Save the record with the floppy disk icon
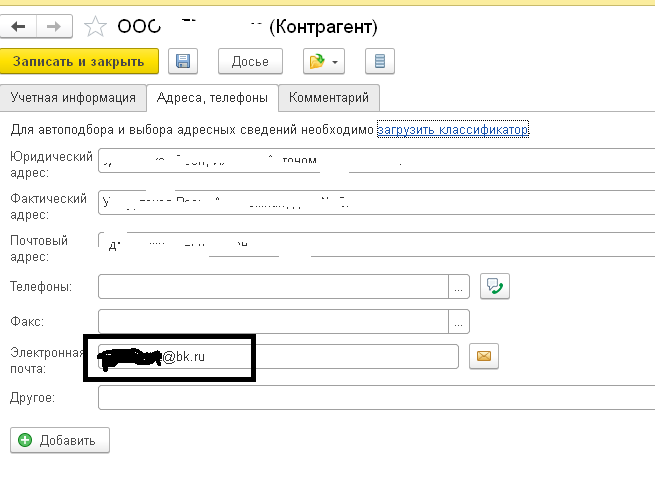The height and width of the screenshot is (503, 655). 182,62
